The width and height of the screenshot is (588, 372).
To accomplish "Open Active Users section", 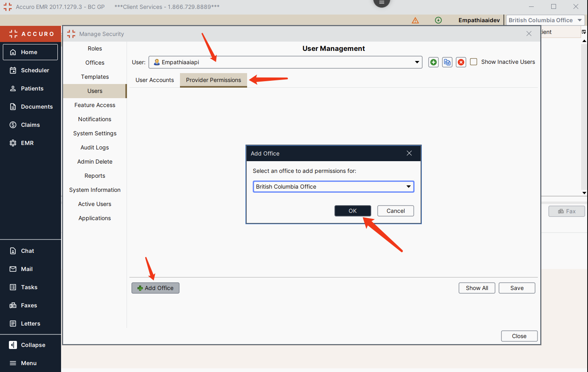I will coord(95,204).
